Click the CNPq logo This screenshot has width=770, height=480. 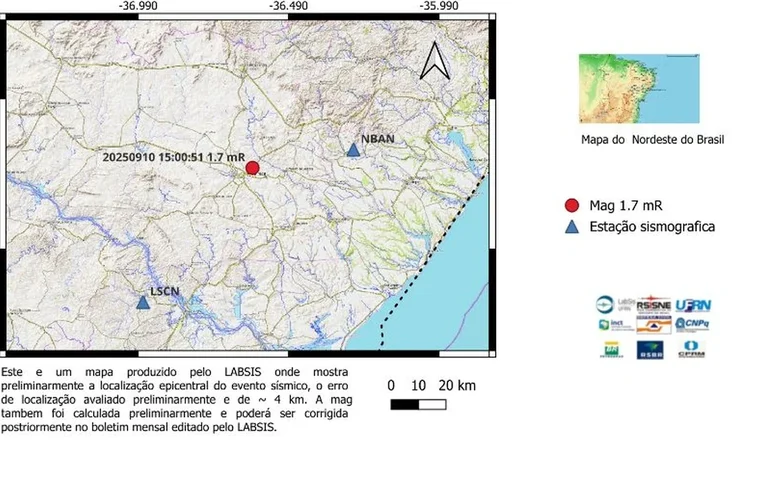(692, 324)
